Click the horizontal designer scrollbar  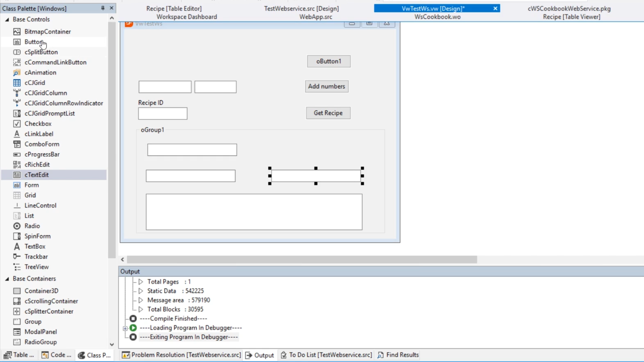pos(302,259)
